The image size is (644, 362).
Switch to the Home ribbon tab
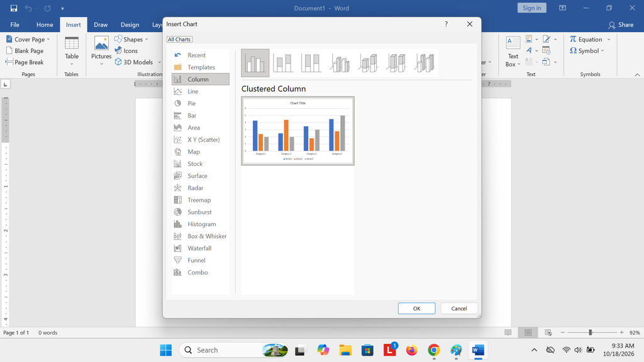tap(45, 25)
